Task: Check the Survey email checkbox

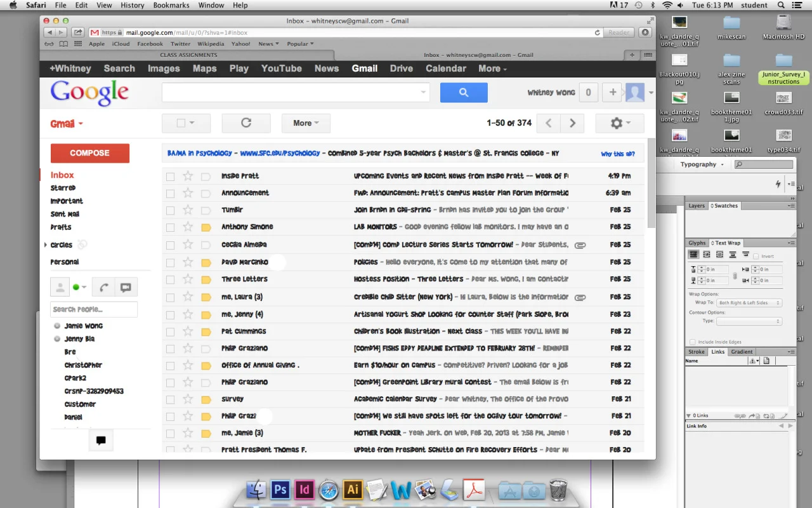Action: click(x=170, y=399)
